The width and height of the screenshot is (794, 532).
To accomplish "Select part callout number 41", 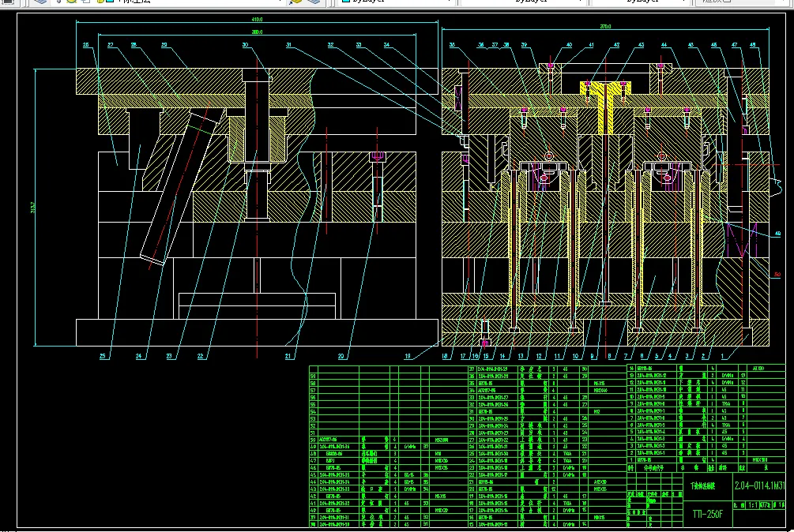I will click(x=590, y=45).
